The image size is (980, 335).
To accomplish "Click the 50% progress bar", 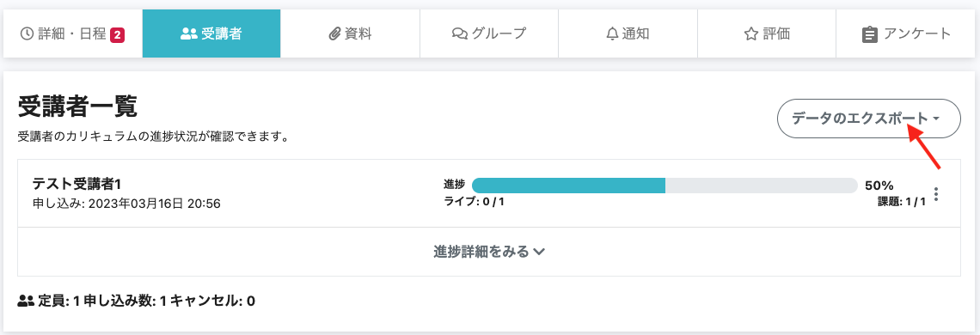I will coord(665,185).
